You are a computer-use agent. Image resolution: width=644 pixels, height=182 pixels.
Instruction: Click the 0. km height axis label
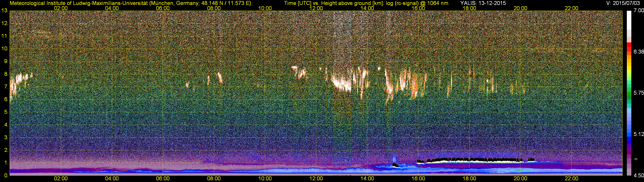click(6, 176)
